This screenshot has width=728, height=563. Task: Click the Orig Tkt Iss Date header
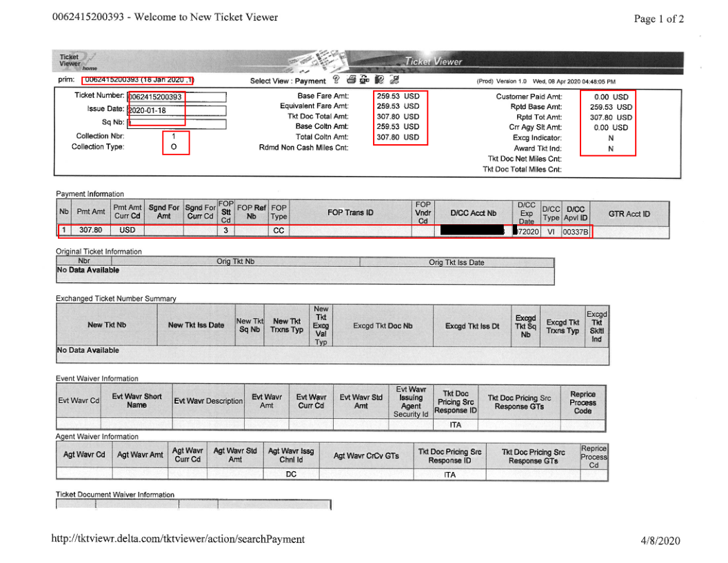coord(456,263)
